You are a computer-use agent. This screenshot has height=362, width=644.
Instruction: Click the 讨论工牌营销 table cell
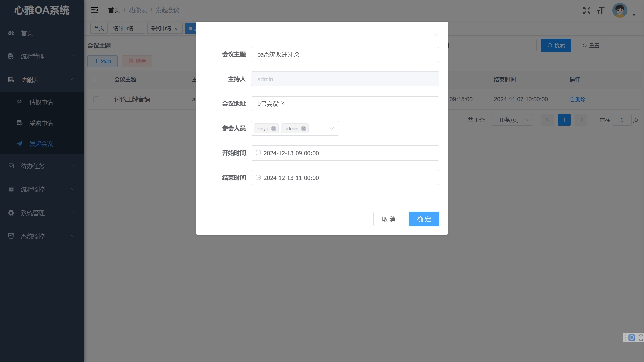pos(132,99)
